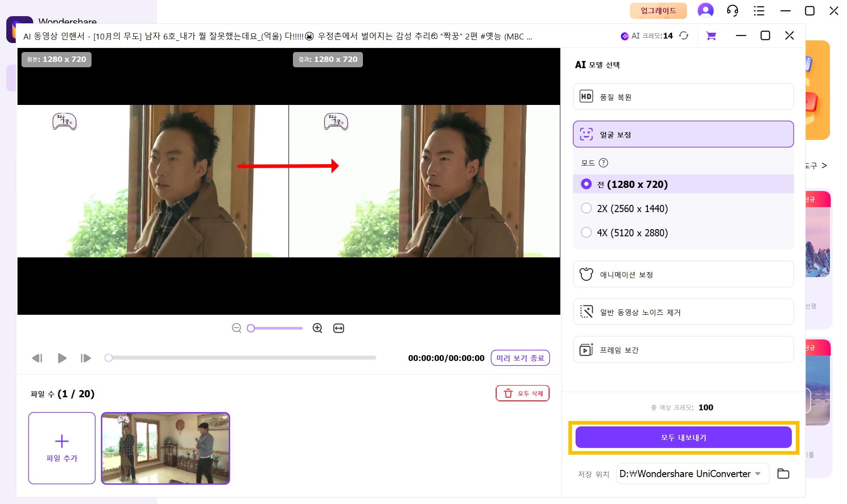Select the 1280 x 720 mode option
The width and height of the screenshot is (847, 504).
[x=586, y=184]
